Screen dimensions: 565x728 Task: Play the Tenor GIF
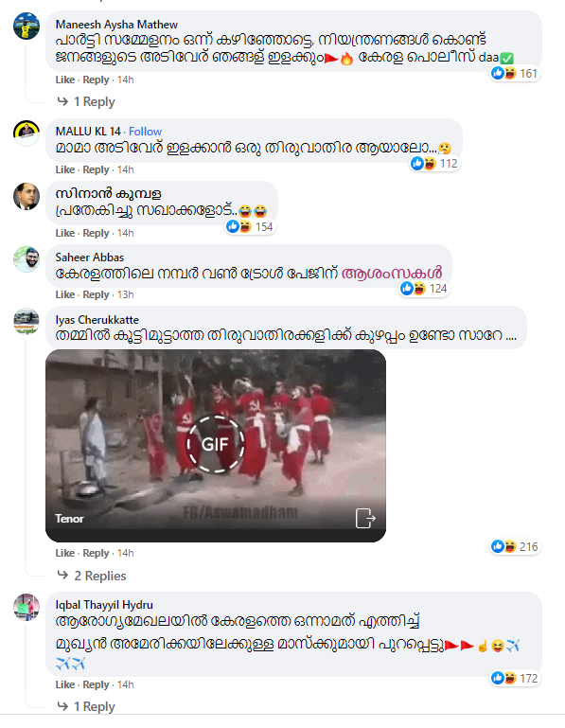pos(216,444)
